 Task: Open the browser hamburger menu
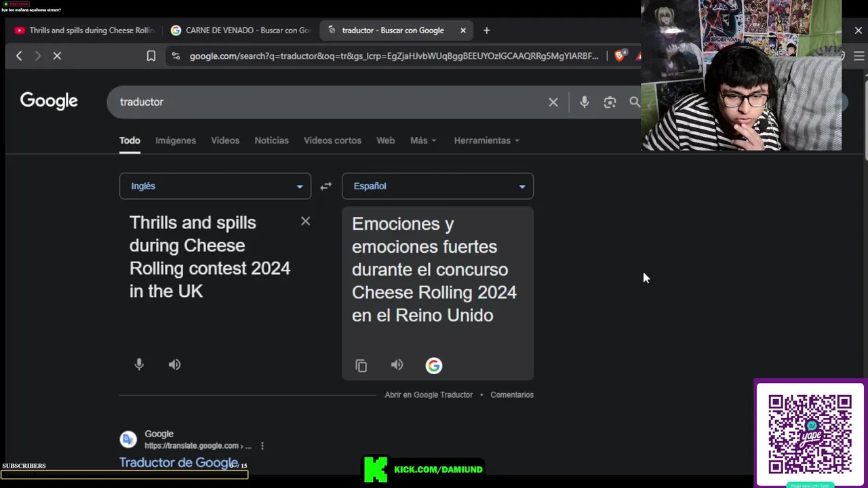pyautogui.click(x=859, y=56)
